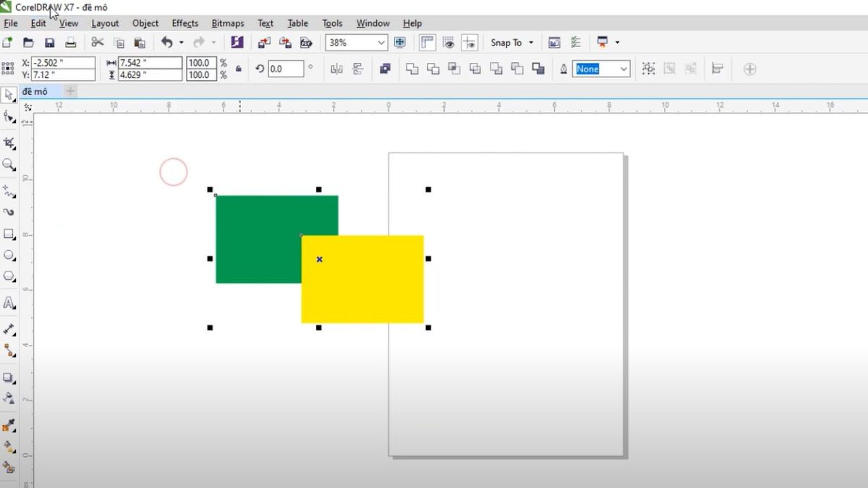Select the Color Eyedropper tool
The width and height of the screenshot is (868, 488).
pos(9,425)
